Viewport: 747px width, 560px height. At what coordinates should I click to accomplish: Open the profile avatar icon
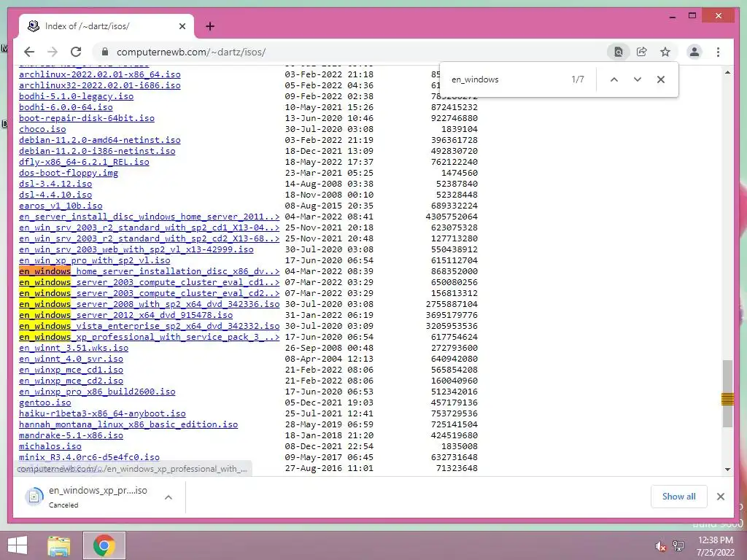click(x=694, y=52)
